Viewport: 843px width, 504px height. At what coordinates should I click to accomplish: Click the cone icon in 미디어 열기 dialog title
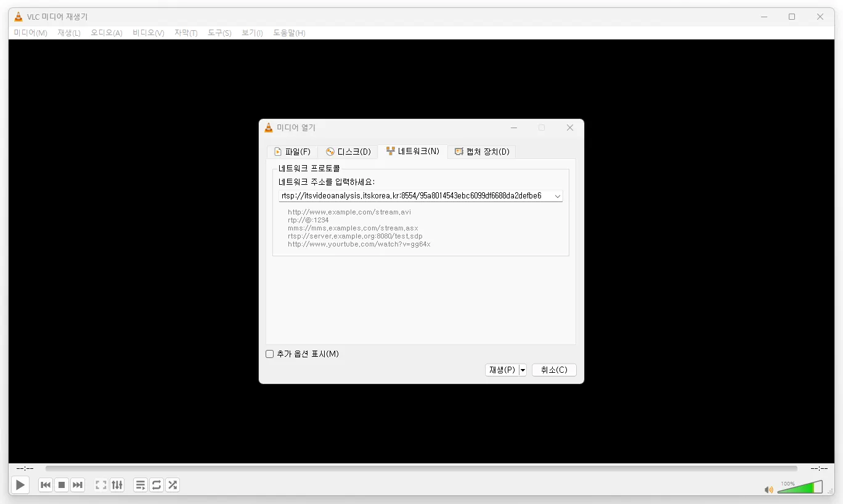(268, 128)
